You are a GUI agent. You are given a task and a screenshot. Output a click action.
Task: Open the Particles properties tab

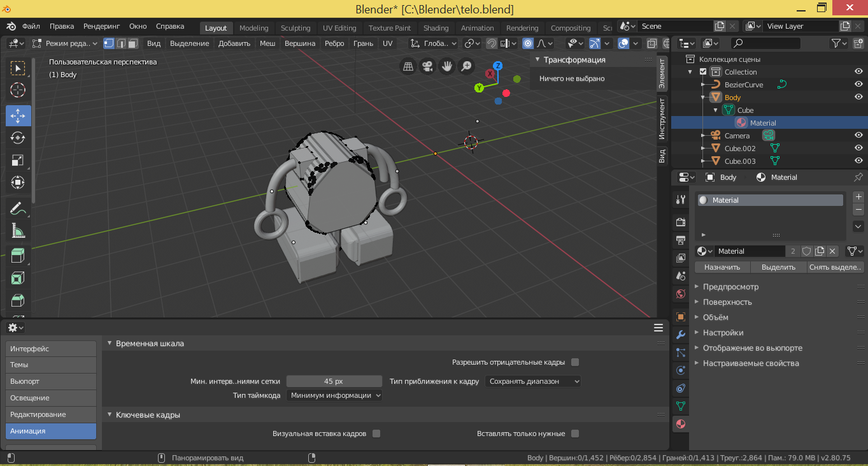click(x=680, y=352)
